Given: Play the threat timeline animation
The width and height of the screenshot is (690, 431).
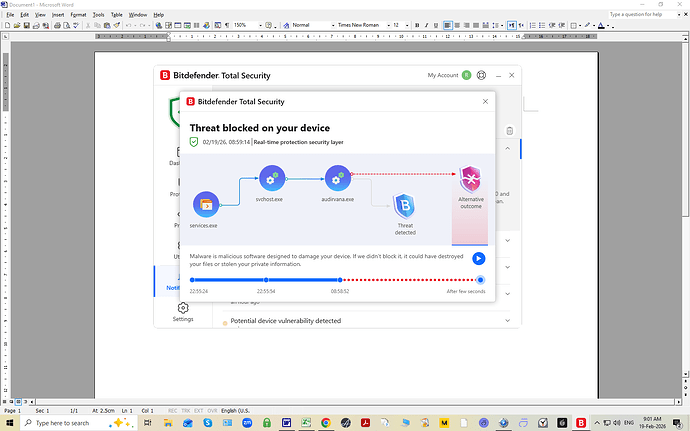Looking at the screenshot, I should [479, 258].
